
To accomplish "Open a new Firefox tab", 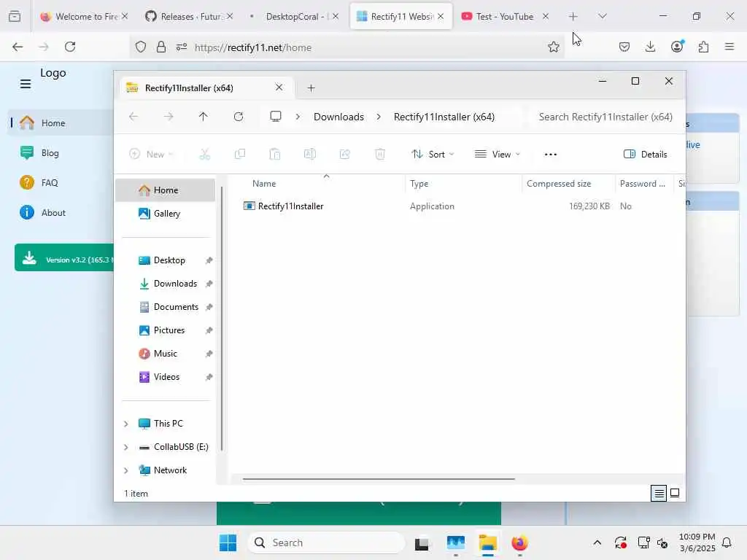I will click(x=573, y=17).
